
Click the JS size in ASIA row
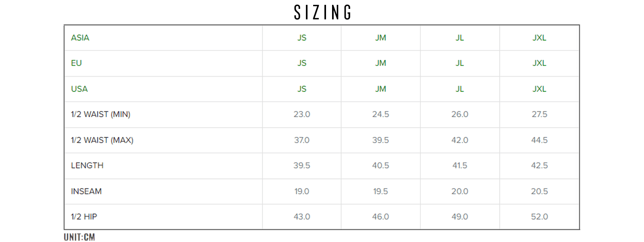pyautogui.click(x=302, y=38)
